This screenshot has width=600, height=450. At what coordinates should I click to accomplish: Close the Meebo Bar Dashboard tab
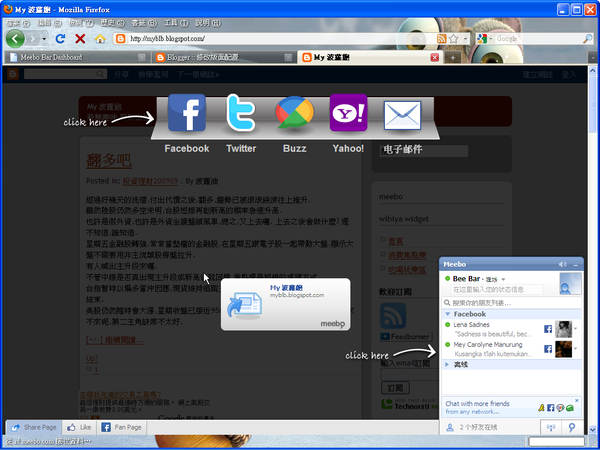(x=142, y=57)
